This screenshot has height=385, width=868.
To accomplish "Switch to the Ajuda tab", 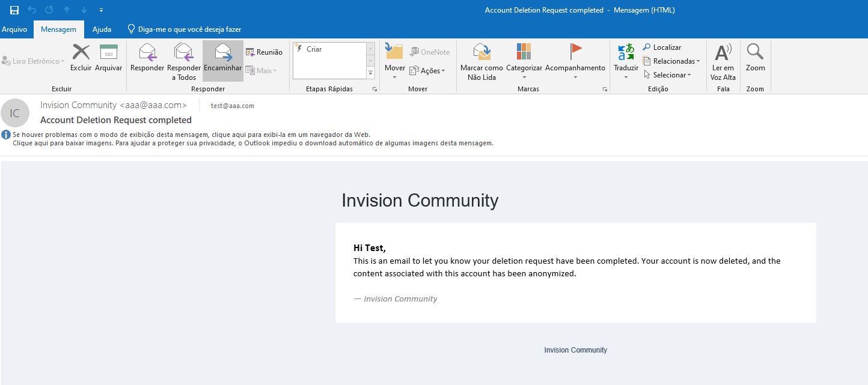I will coord(102,29).
